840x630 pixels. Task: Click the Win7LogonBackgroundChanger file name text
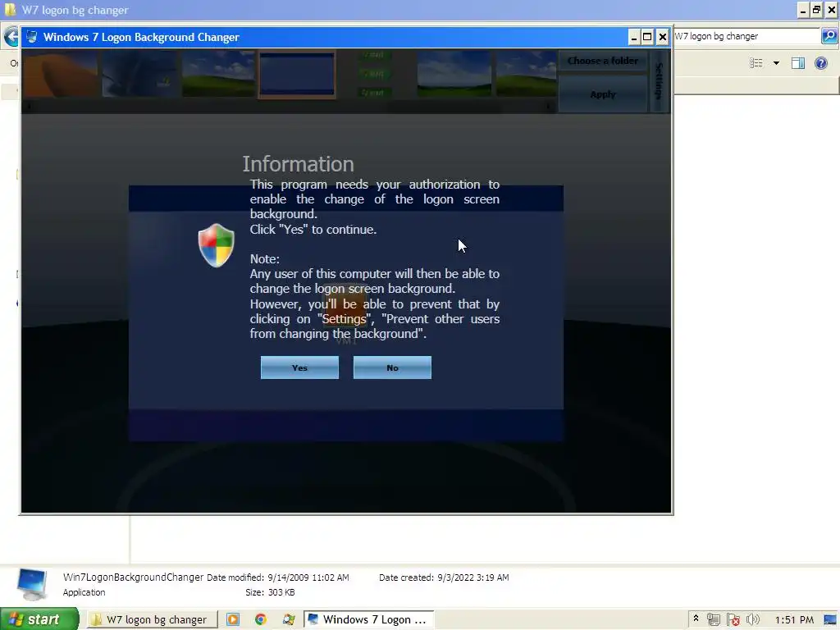(x=134, y=577)
